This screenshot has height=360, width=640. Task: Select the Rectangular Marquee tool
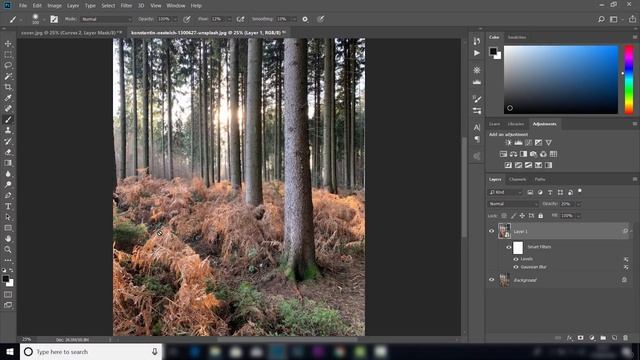pyautogui.click(x=8, y=54)
